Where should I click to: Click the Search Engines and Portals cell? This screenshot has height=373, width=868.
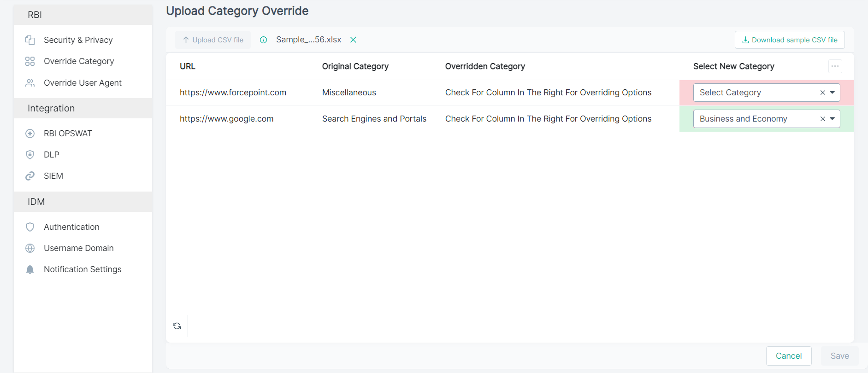click(374, 119)
